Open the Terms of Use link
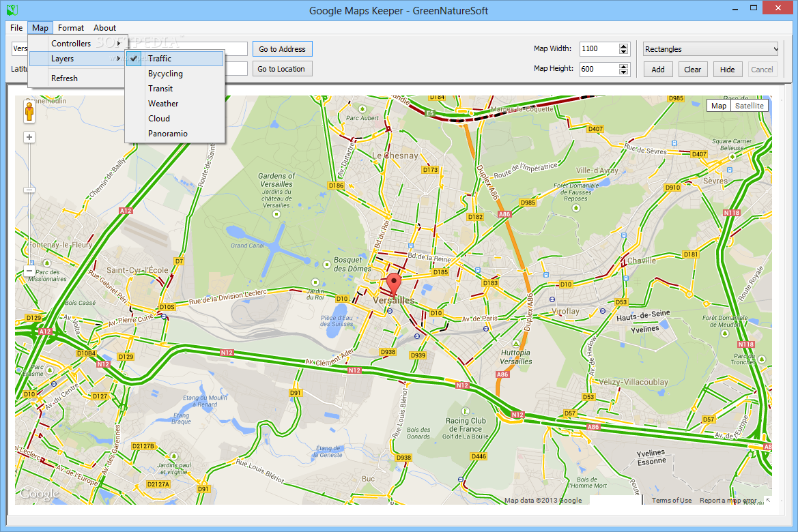The width and height of the screenshot is (798, 532). [x=672, y=501]
